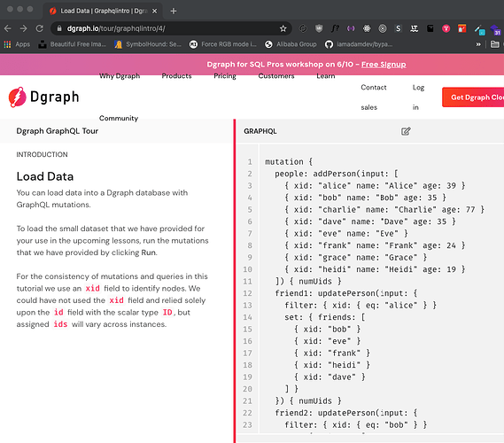Click Contact sales link
504x443 pixels.
[374, 97]
